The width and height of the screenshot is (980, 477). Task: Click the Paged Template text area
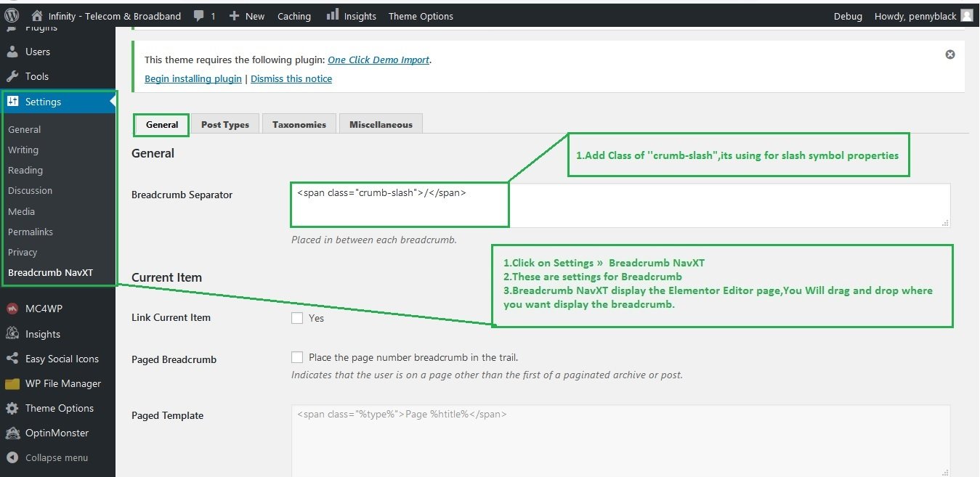click(x=620, y=441)
